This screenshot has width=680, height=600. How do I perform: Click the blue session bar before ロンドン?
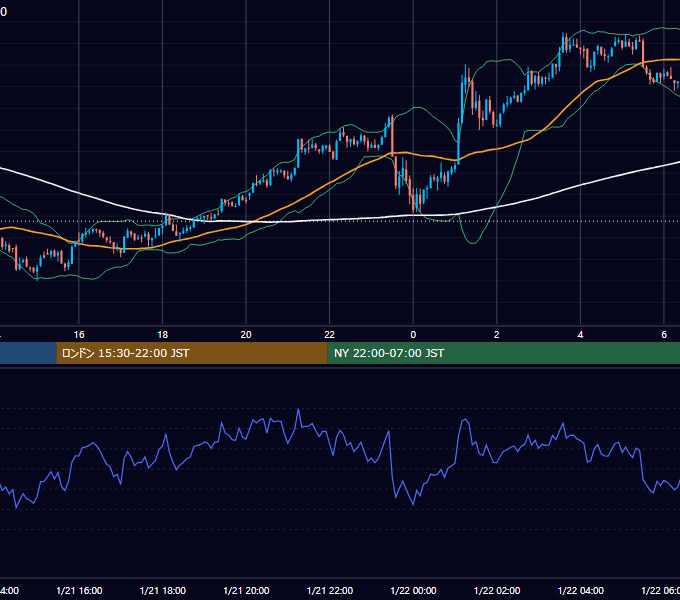(28, 353)
